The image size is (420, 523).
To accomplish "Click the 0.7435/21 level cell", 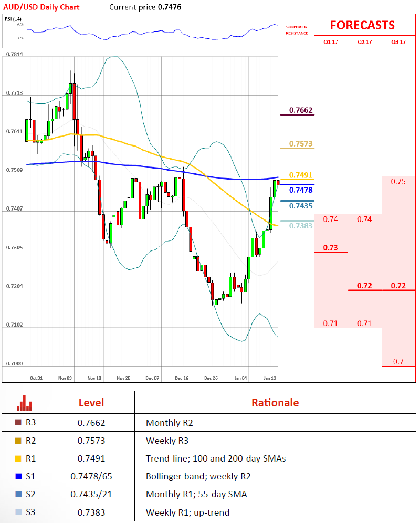I will point(91,494).
